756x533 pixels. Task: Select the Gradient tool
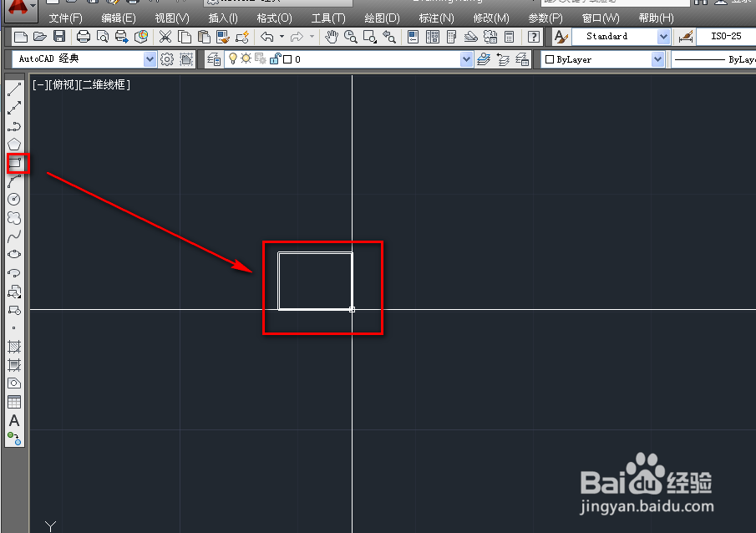point(14,364)
